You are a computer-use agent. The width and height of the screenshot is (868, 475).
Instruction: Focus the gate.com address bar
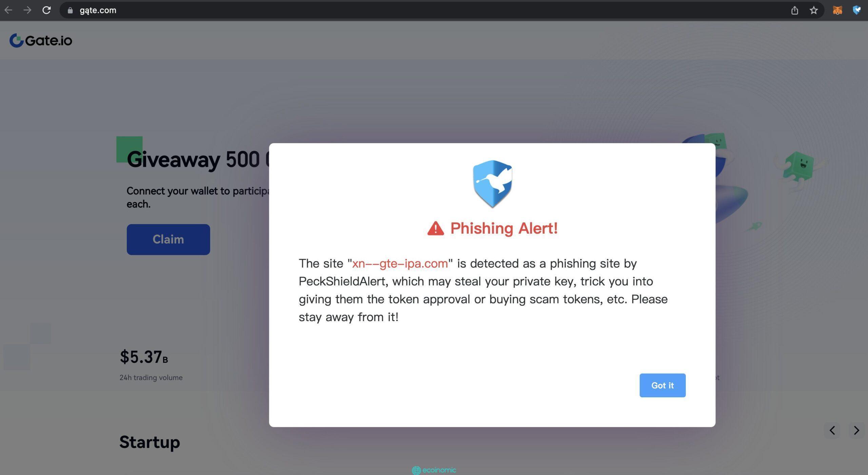pos(424,11)
